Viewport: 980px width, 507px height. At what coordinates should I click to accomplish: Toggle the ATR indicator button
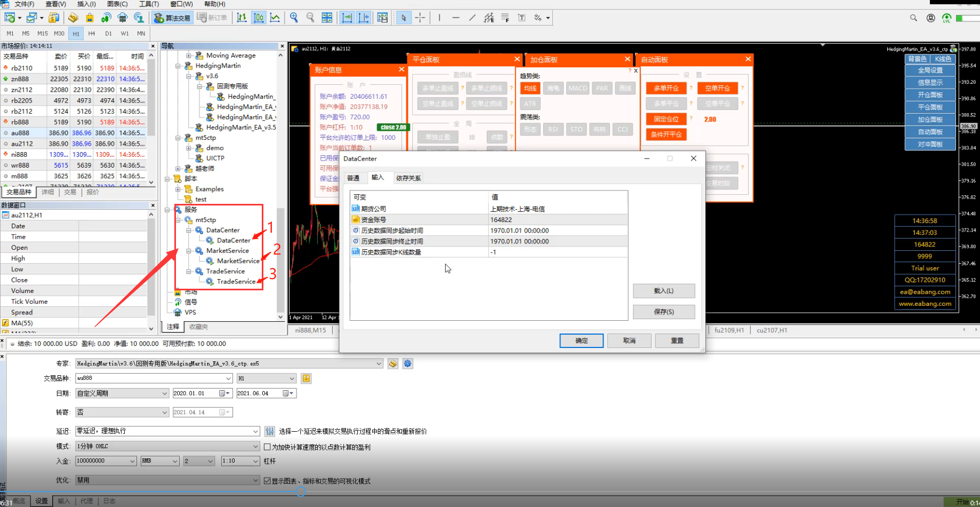pos(530,104)
